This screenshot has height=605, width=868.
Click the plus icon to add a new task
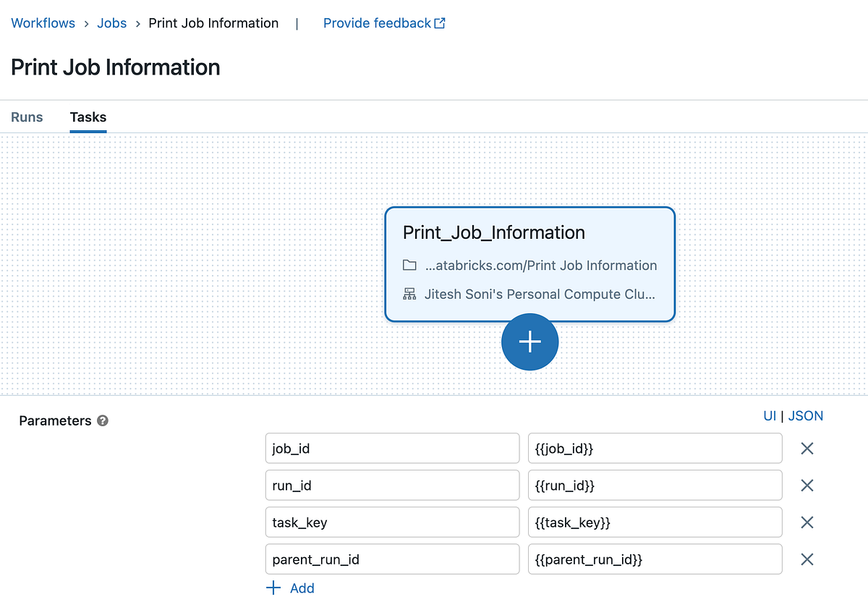(x=529, y=342)
